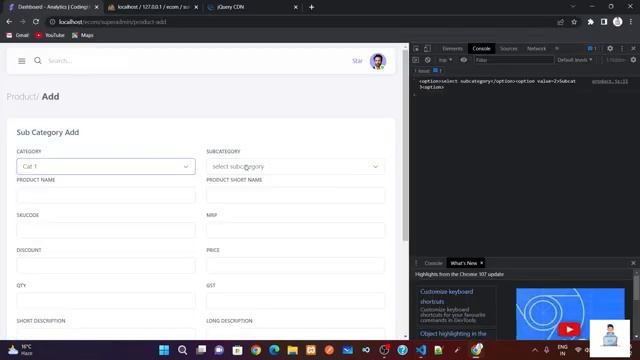Expand more DevTools tabs chevron
Image resolution: width=640 pixels, height=360 pixels.
[557, 49]
